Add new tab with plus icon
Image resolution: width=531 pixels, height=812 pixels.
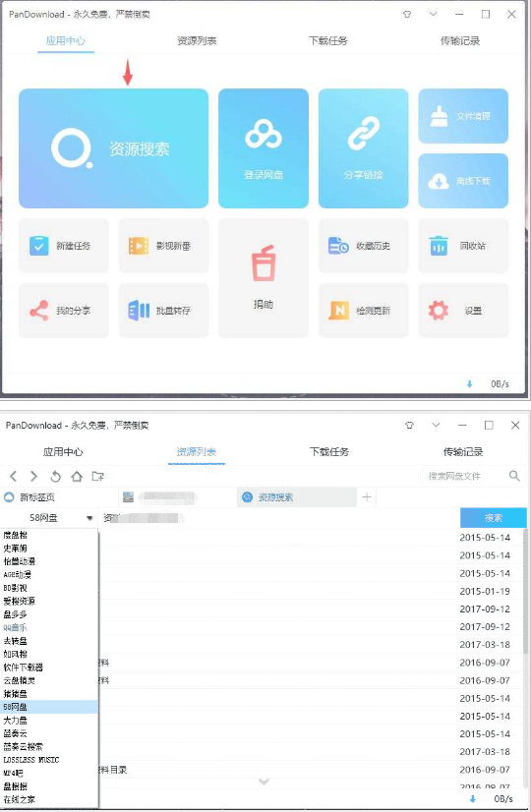point(367,497)
